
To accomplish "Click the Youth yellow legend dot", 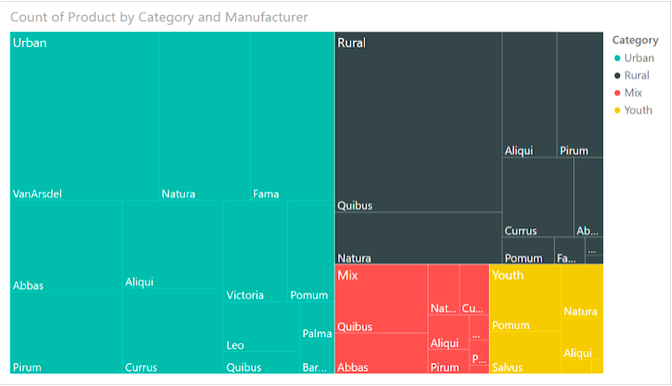I will point(617,111).
